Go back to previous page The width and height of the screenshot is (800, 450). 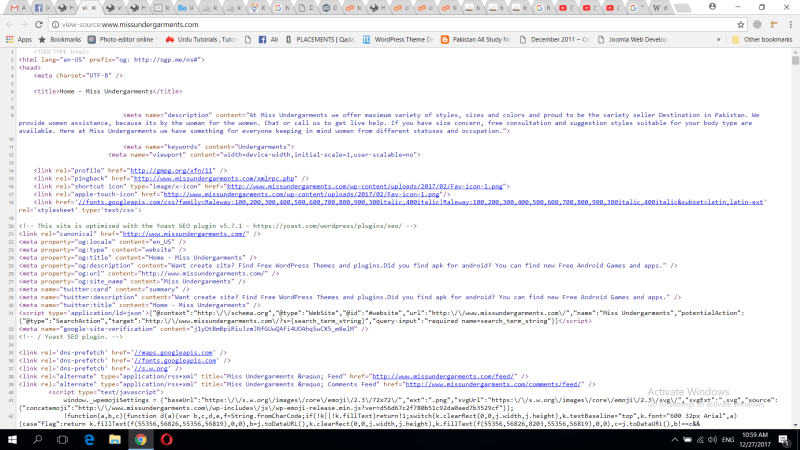coord(10,24)
